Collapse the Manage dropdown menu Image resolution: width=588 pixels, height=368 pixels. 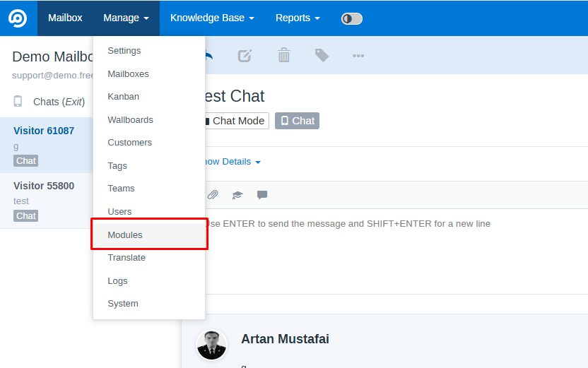(126, 18)
